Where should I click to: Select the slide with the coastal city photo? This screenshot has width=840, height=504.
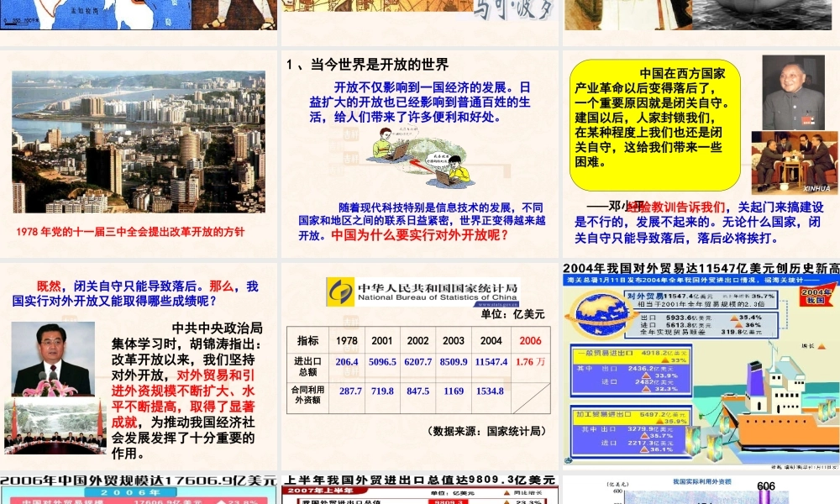pyautogui.click(x=139, y=154)
